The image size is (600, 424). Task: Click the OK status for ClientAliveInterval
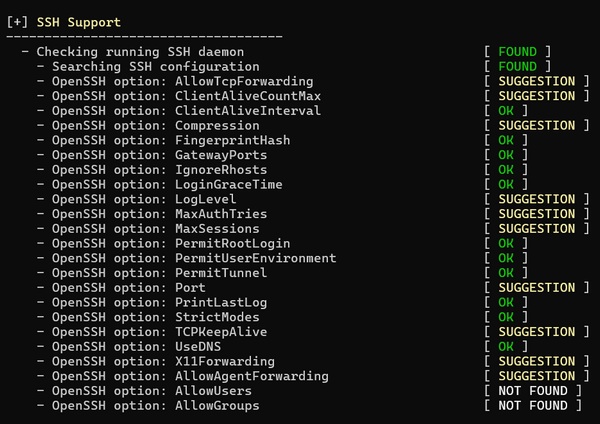click(505, 110)
